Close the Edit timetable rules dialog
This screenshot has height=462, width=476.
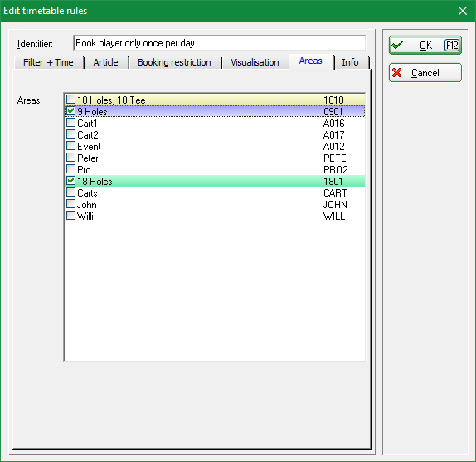[x=463, y=11]
